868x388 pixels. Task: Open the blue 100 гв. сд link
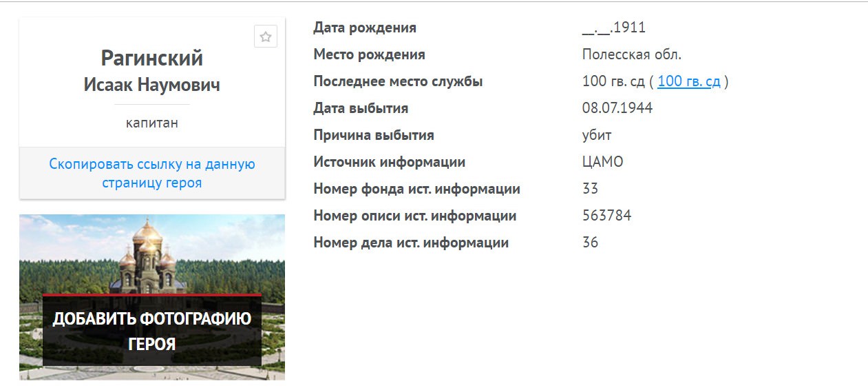688,81
